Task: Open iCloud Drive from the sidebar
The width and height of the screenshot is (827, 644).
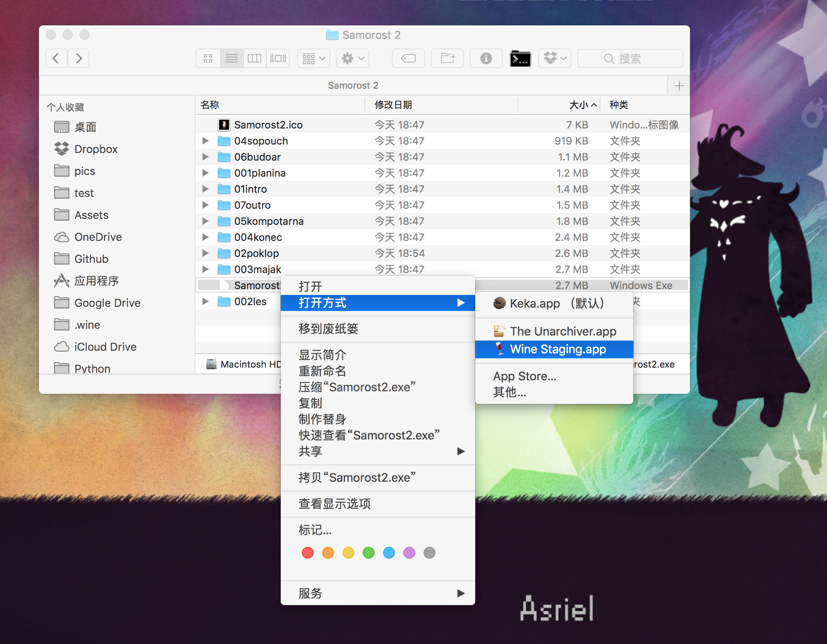Action: 105,347
